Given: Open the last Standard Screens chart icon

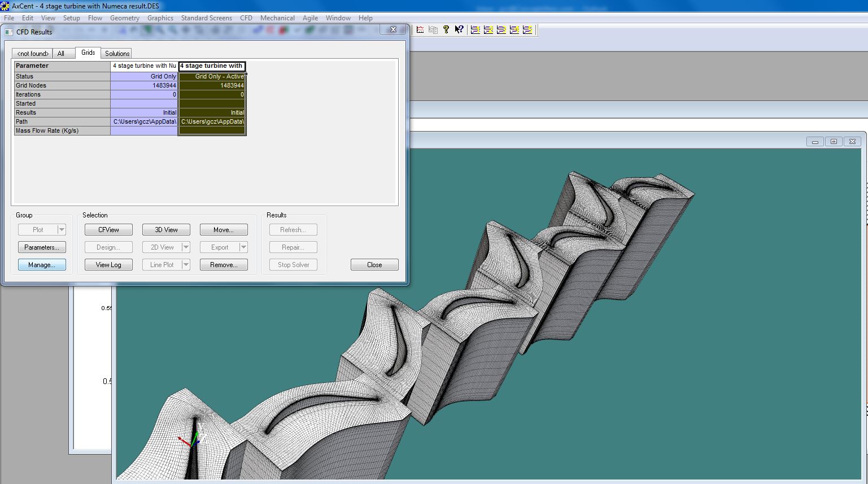Looking at the screenshot, I should coord(527,30).
